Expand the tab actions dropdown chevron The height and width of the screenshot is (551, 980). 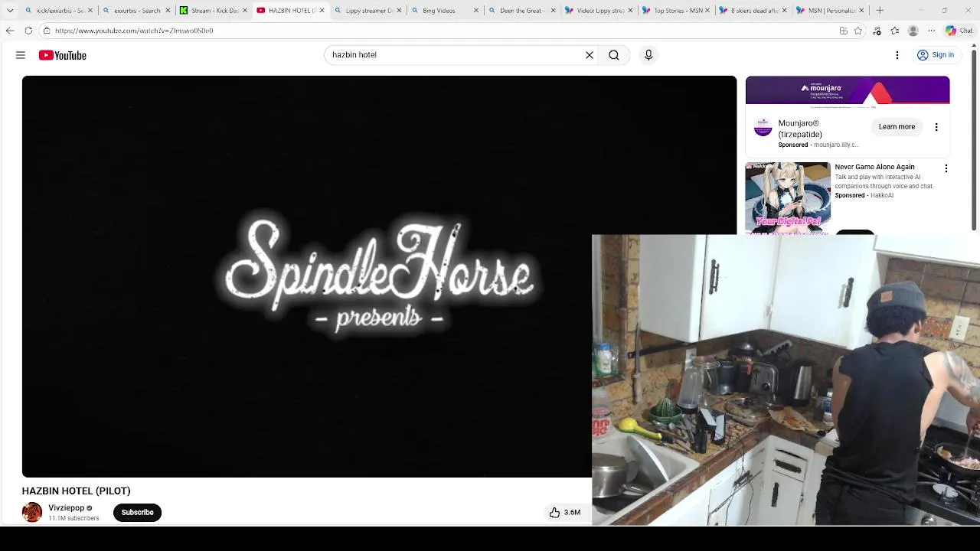tap(10, 11)
